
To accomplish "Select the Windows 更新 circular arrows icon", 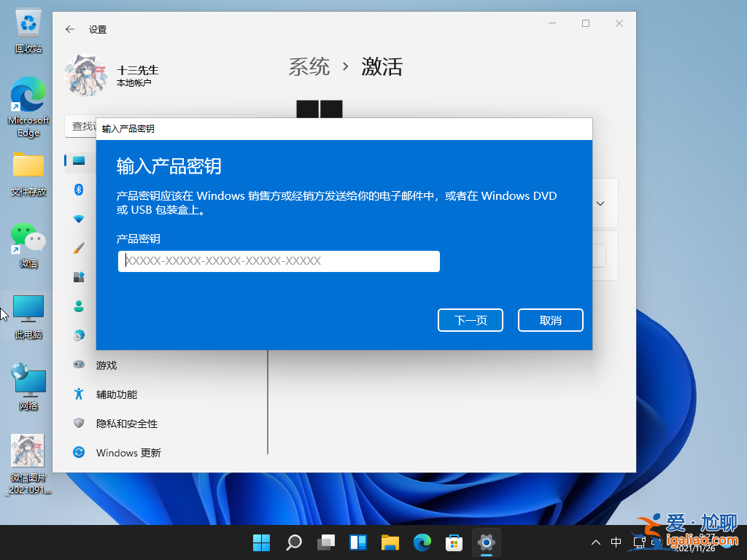I will (x=78, y=452).
